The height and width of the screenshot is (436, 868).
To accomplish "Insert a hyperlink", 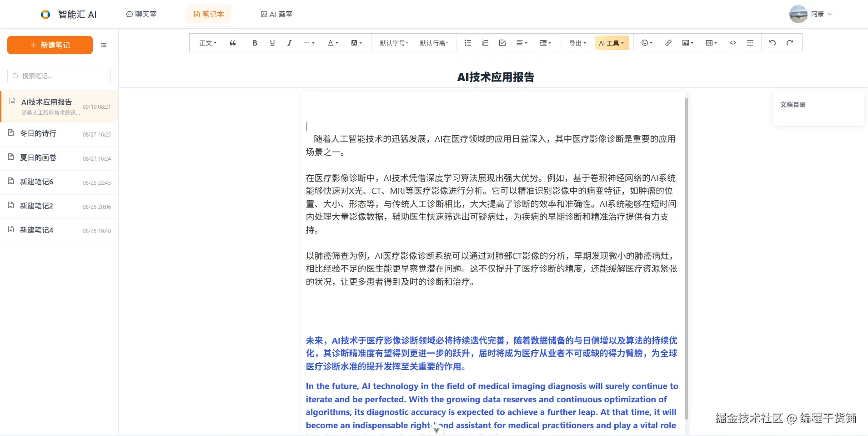I will (668, 43).
